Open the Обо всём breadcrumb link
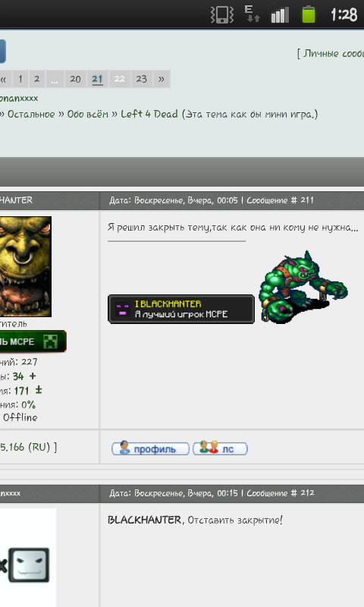 coord(88,115)
